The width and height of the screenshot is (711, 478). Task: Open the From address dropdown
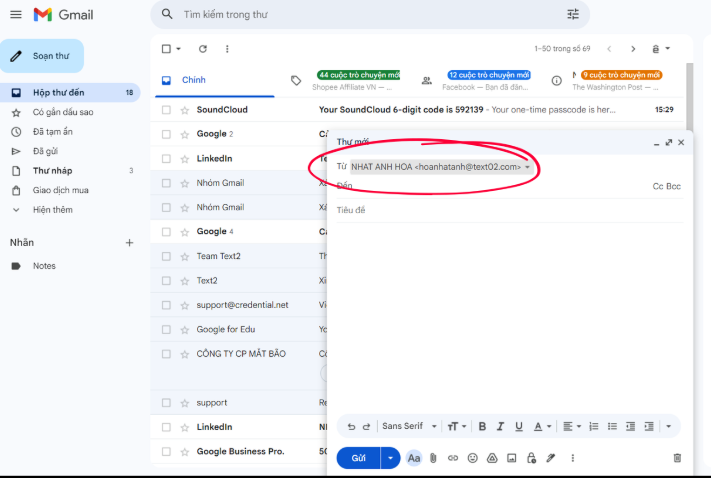[x=527, y=167]
